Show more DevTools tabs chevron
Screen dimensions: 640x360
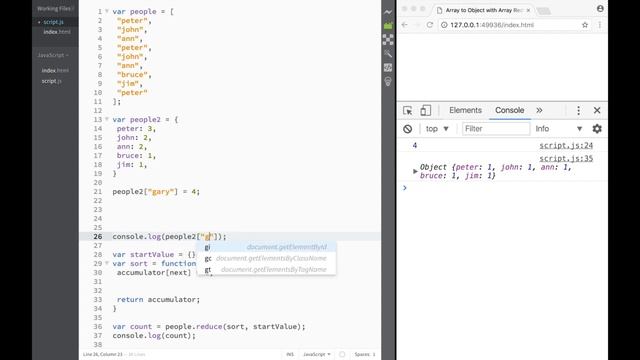(539, 110)
